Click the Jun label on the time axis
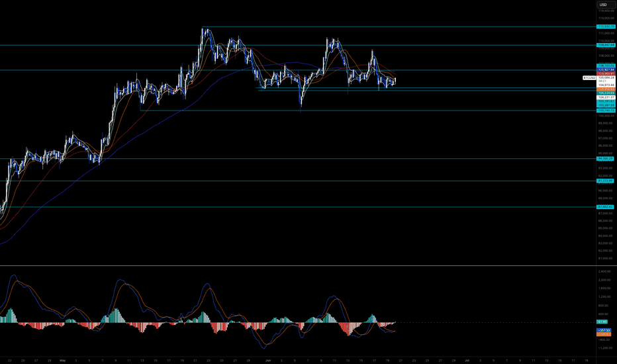Image resolution: width=617 pixels, height=364 pixels. coord(268,360)
